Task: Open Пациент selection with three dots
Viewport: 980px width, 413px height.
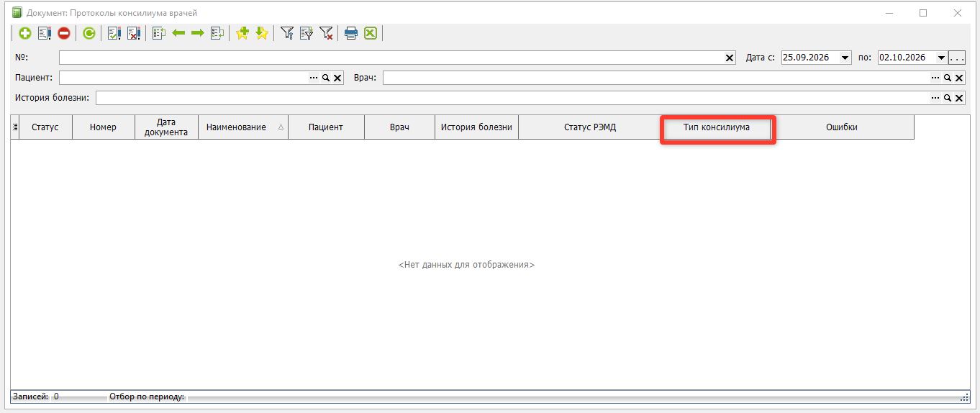Action: (314, 78)
